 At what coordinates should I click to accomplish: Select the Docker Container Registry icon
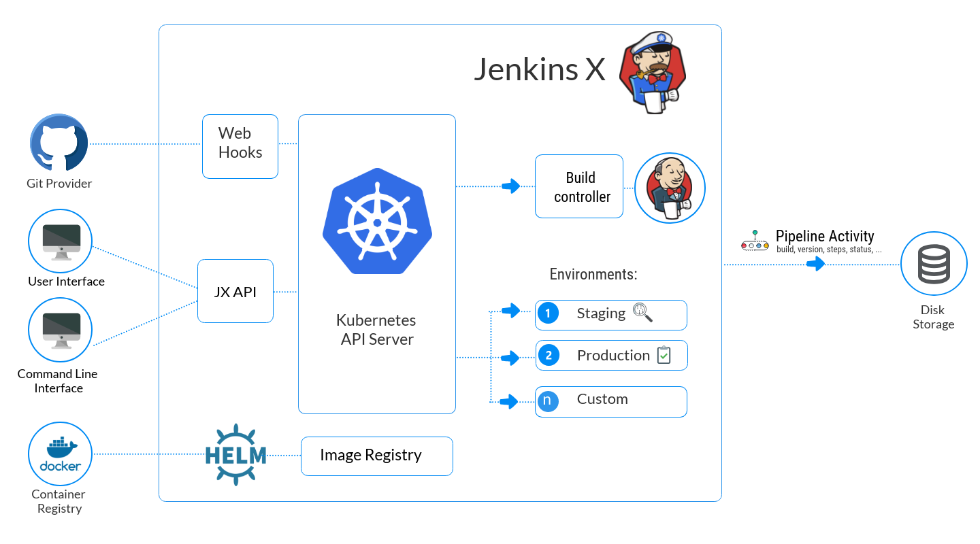(59, 454)
